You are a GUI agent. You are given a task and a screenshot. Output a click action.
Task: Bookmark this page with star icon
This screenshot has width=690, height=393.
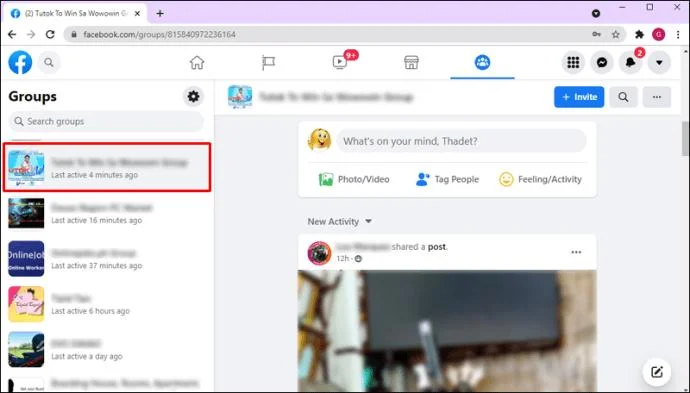616,34
